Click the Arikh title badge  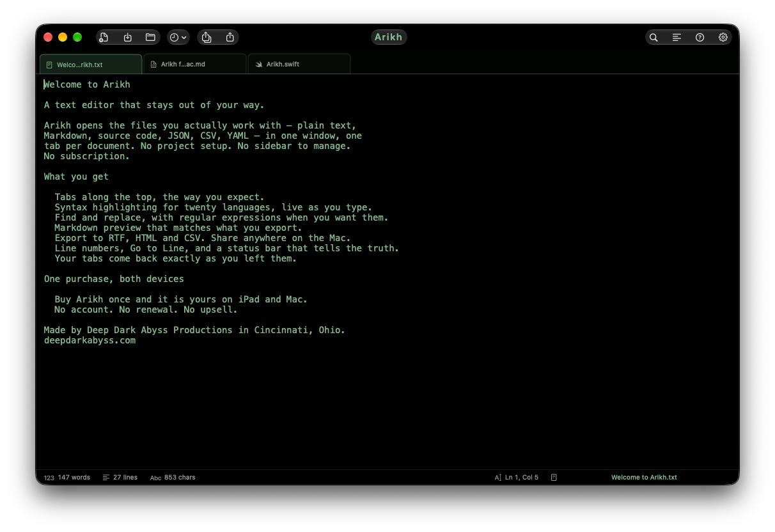(389, 37)
